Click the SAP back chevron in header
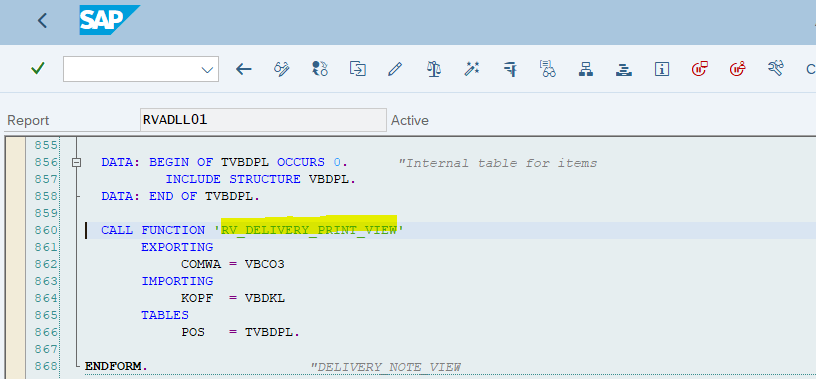 43,21
